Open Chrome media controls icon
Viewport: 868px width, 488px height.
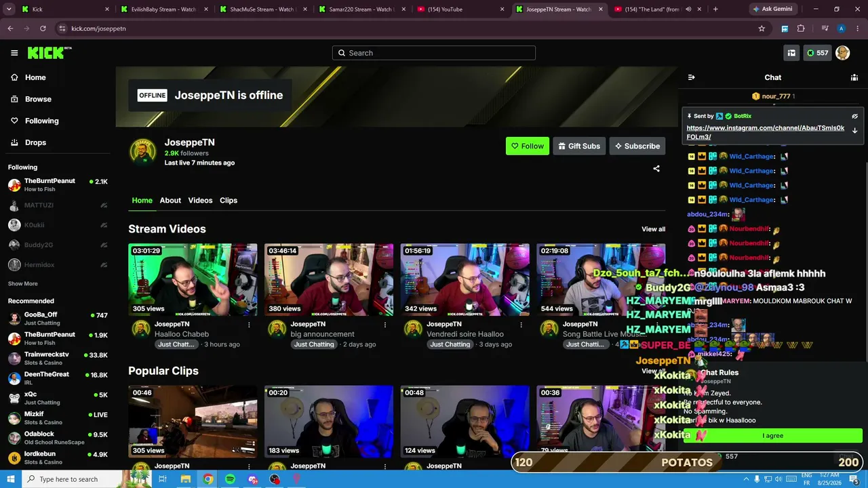[825, 28]
